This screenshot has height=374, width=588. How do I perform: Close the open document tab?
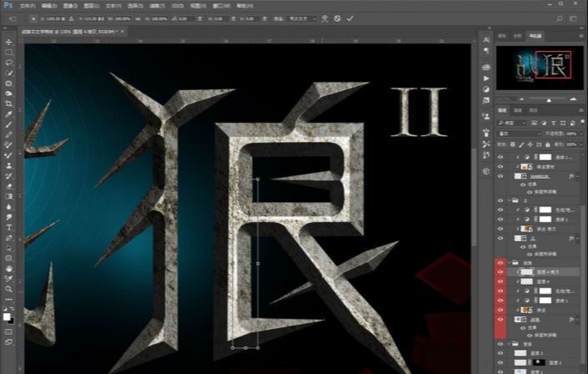coord(123,32)
